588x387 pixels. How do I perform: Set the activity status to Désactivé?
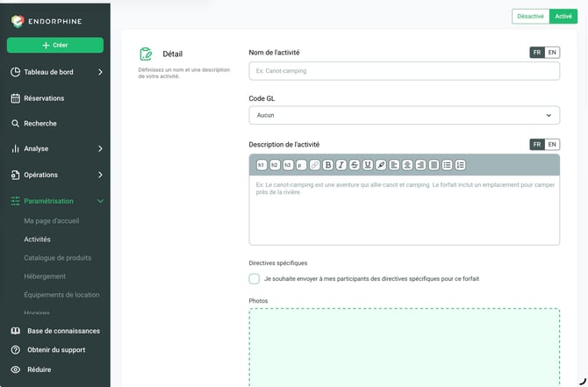530,17
